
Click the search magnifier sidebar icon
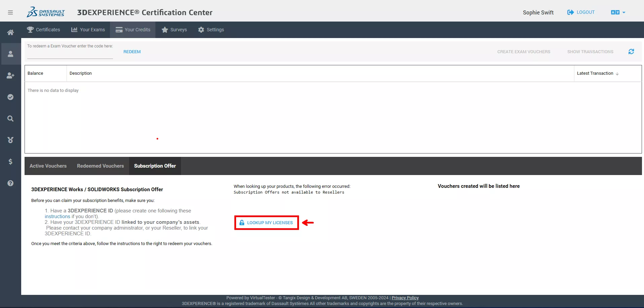pyautogui.click(x=10, y=118)
